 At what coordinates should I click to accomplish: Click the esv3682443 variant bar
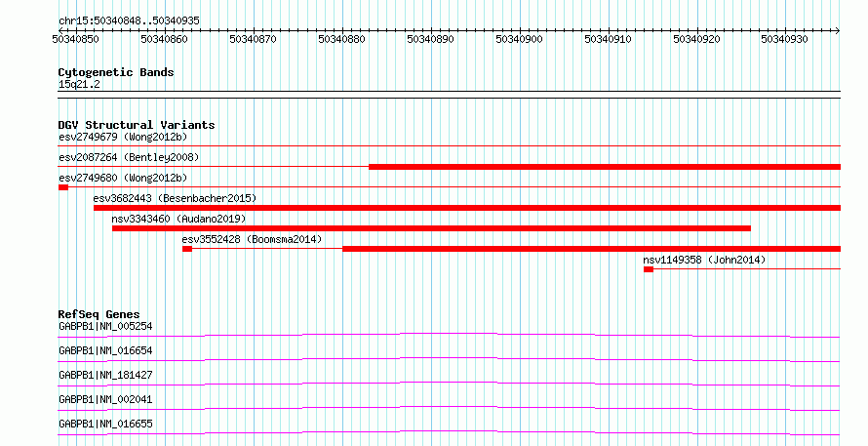coord(466,208)
